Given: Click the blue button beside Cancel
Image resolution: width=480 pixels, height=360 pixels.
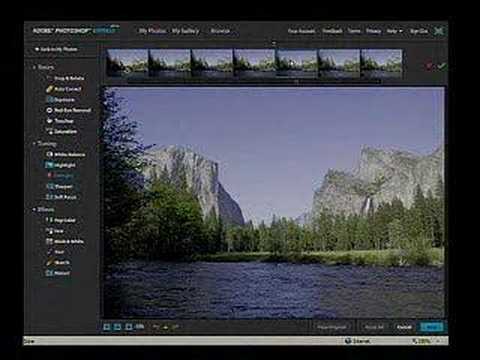Looking at the screenshot, I should (x=432, y=327).
